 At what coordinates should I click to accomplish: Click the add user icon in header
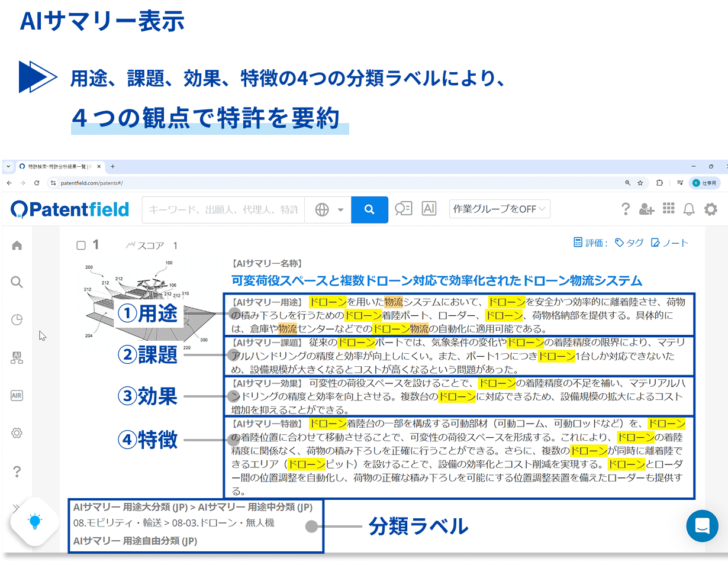pos(646,209)
